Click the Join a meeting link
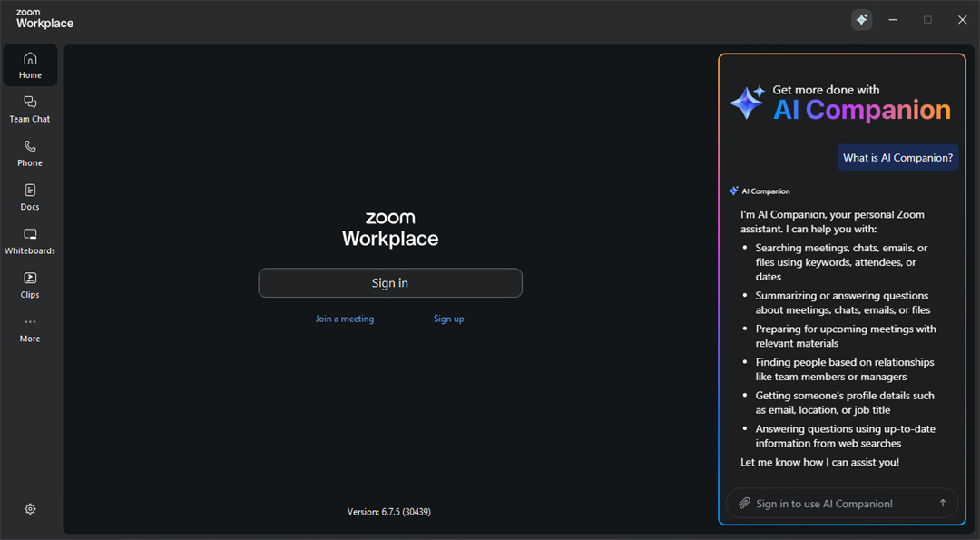The width and height of the screenshot is (980, 540). pyautogui.click(x=345, y=319)
